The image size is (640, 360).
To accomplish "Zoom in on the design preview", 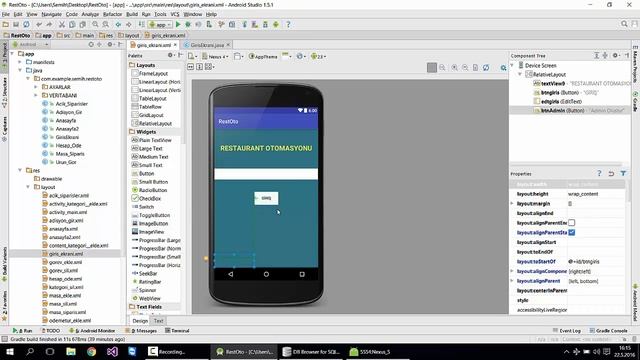I will (x=454, y=68).
